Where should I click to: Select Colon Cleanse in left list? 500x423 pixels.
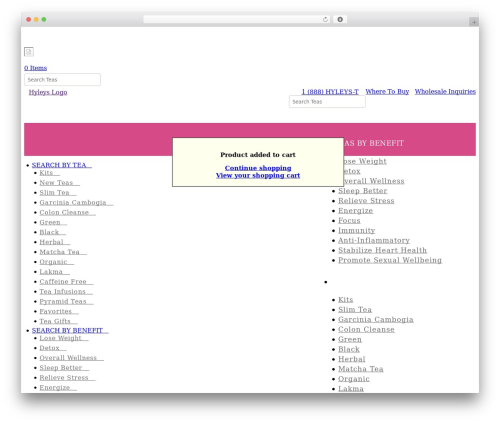click(x=68, y=212)
